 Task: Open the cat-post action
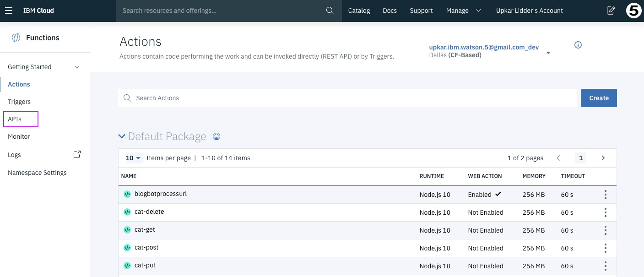[x=146, y=247]
